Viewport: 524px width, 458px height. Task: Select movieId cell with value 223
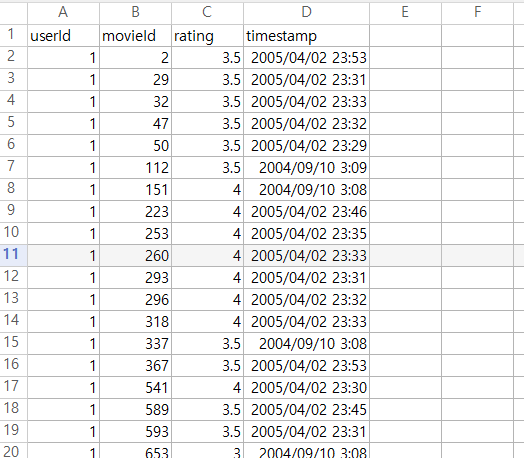point(135,211)
